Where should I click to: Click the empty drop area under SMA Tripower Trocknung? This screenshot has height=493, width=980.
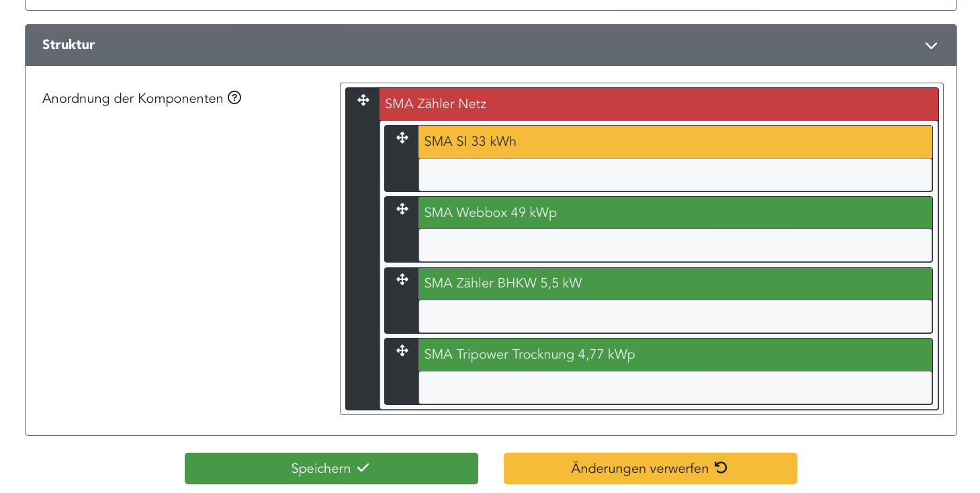coord(675,388)
